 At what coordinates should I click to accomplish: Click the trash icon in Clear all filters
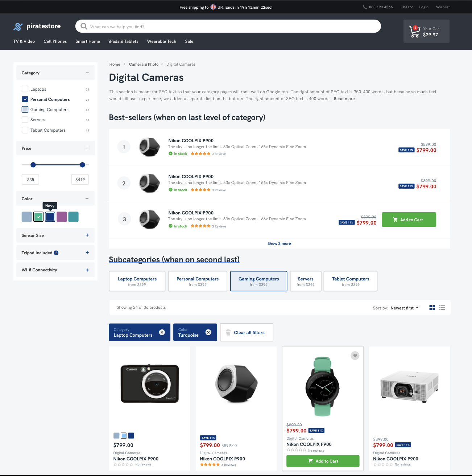[228, 332]
